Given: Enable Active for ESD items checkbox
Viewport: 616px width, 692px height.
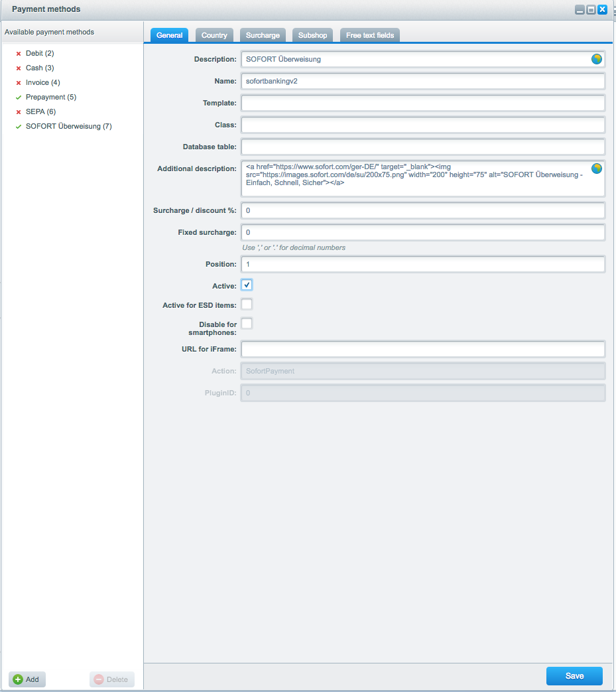Looking at the screenshot, I should pos(247,305).
